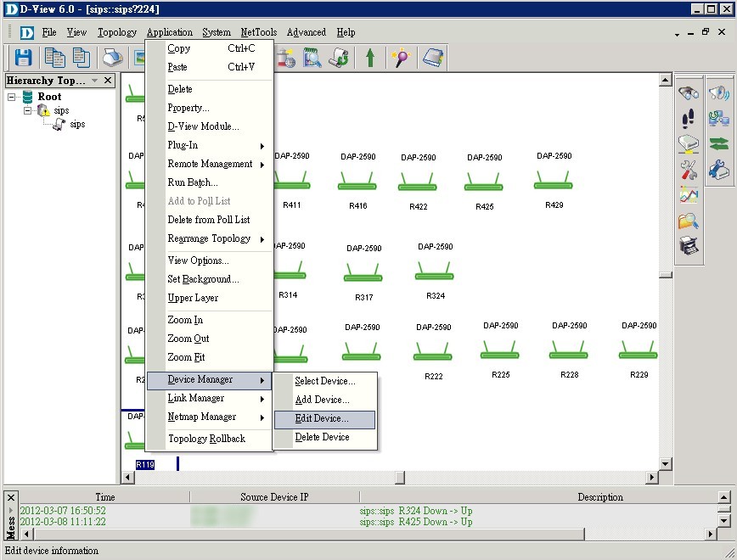737x560 pixels.
Task: Close the Hierarchy Topology panel
Action: click(108, 81)
